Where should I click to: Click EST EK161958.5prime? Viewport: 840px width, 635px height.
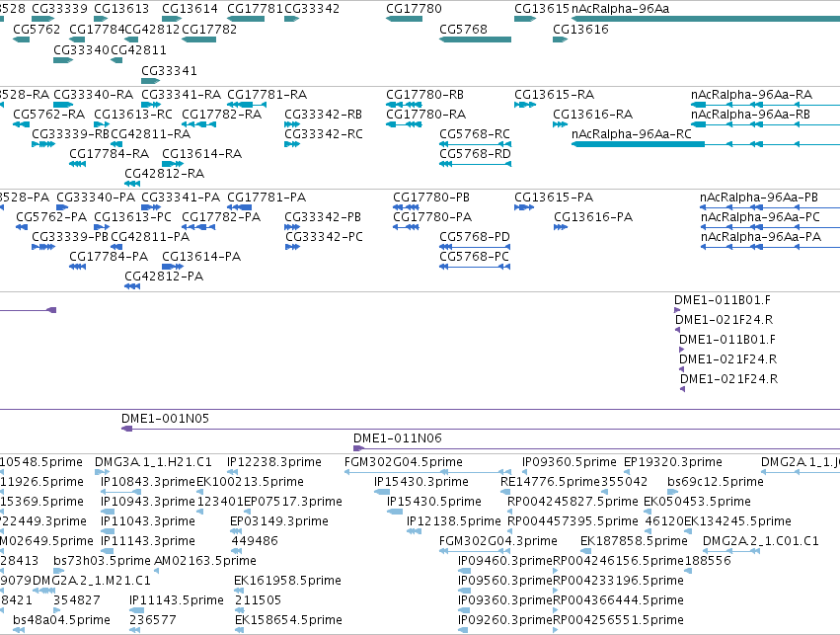287,581
